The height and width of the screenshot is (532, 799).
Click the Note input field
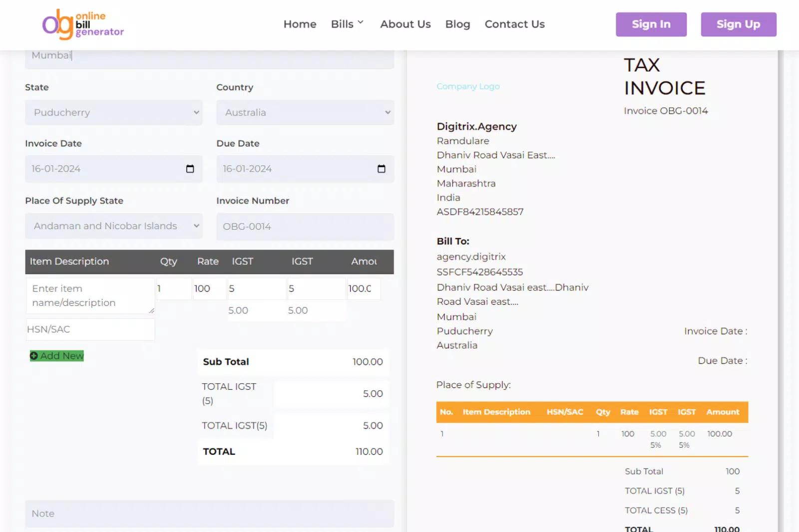coord(210,514)
